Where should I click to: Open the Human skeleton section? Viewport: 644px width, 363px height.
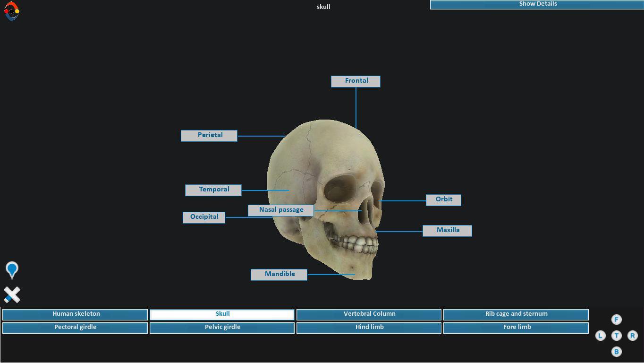(75, 314)
